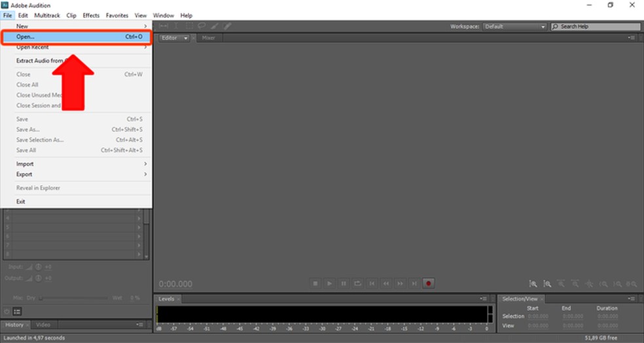Screen dimensions: 644x343
Task: Open the Editor panel options menu
Action: (x=632, y=38)
